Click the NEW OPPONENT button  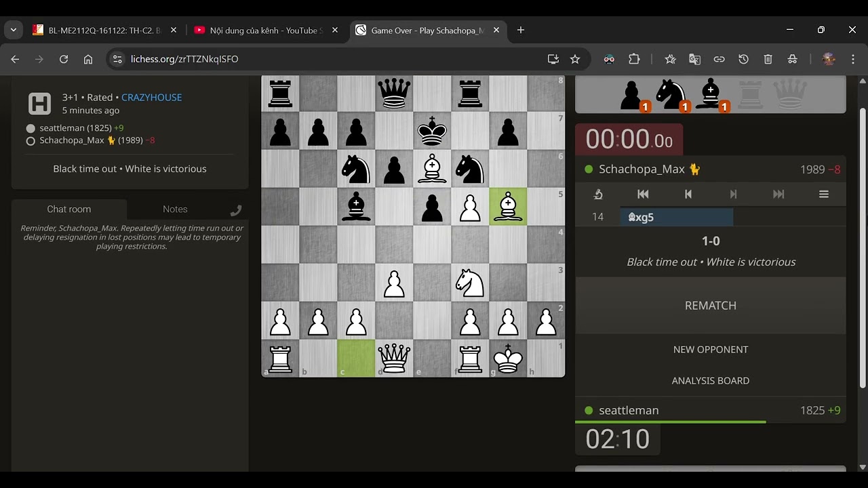pyautogui.click(x=711, y=350)
